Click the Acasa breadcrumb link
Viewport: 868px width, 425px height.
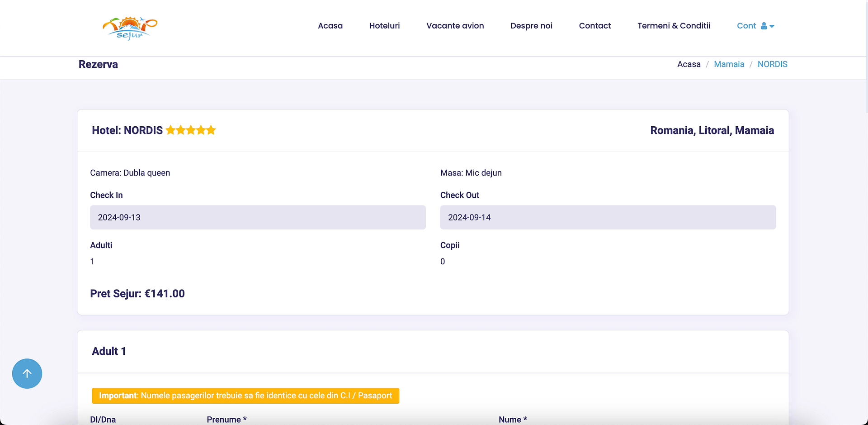689,64
